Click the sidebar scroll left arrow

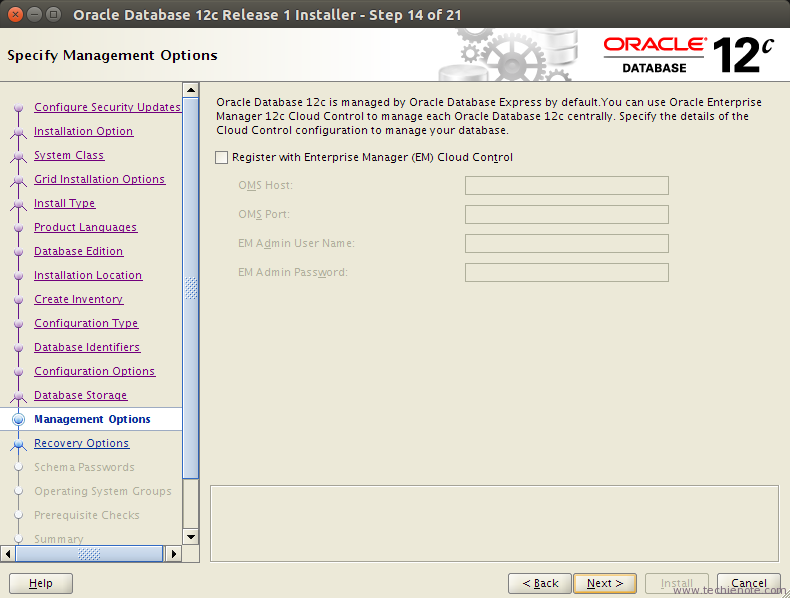point(8,554)
